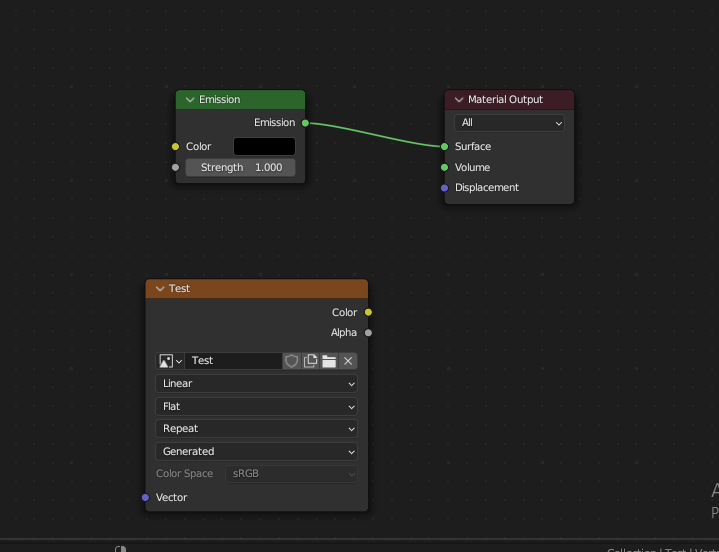Viewport: 719px width, 552px height.
Task: Click the Surface label in Material Output
Action: (x=473, y=147)
